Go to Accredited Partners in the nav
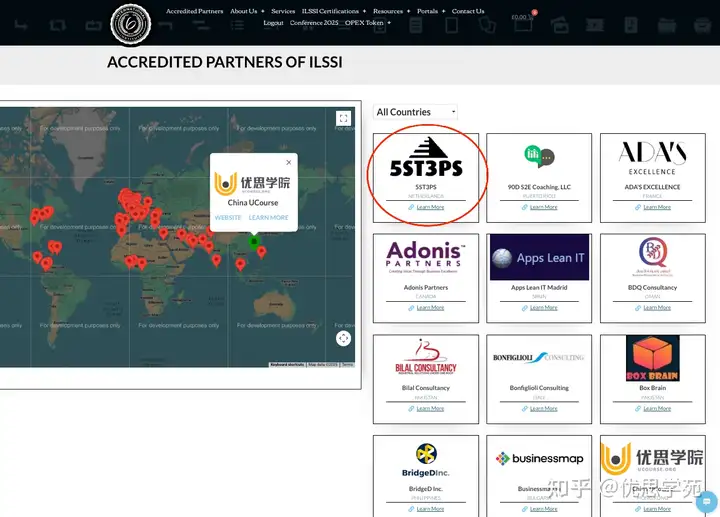This screenshot has width=720, height=517. click(x=194, y=11)
